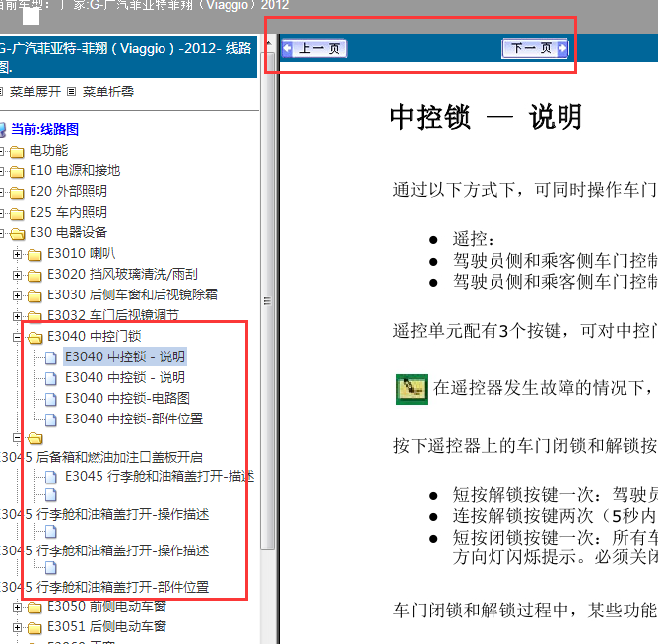Collapse the E3040 中控门锁 node
The width and height of the screenshot is (658, 644).
[x=17, y=337]
